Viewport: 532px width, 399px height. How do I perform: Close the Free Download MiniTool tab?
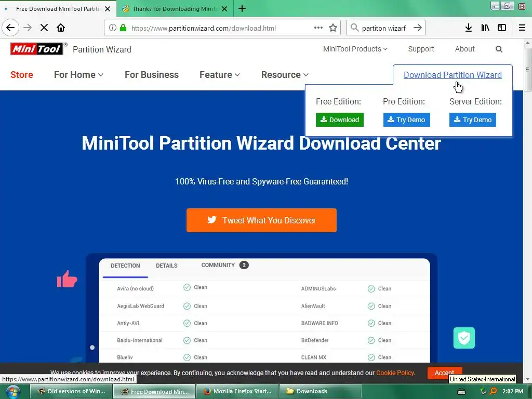click(108, 9)
